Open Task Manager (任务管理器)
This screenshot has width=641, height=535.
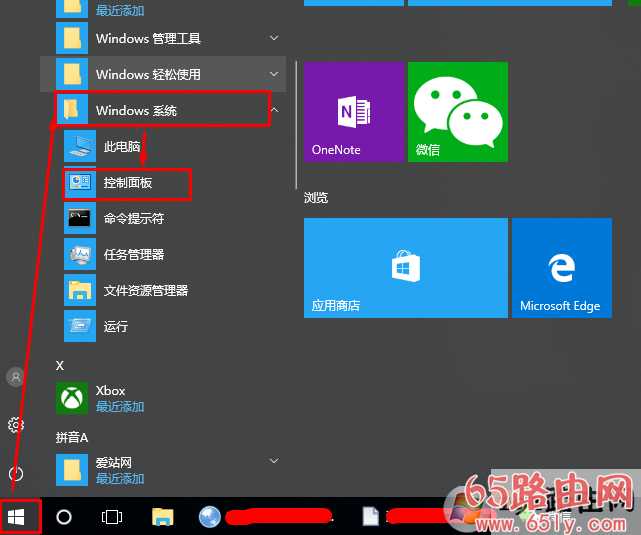(133, 254)
